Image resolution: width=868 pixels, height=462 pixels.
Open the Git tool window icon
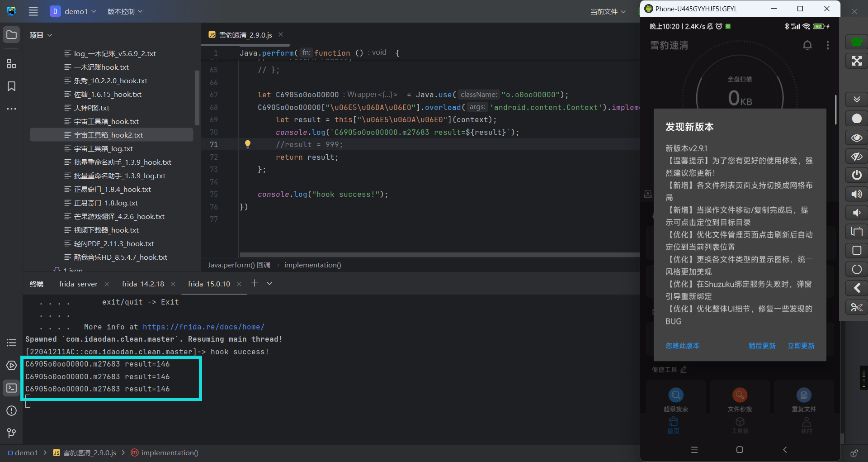pyautogui.click(x=12, y=433)
